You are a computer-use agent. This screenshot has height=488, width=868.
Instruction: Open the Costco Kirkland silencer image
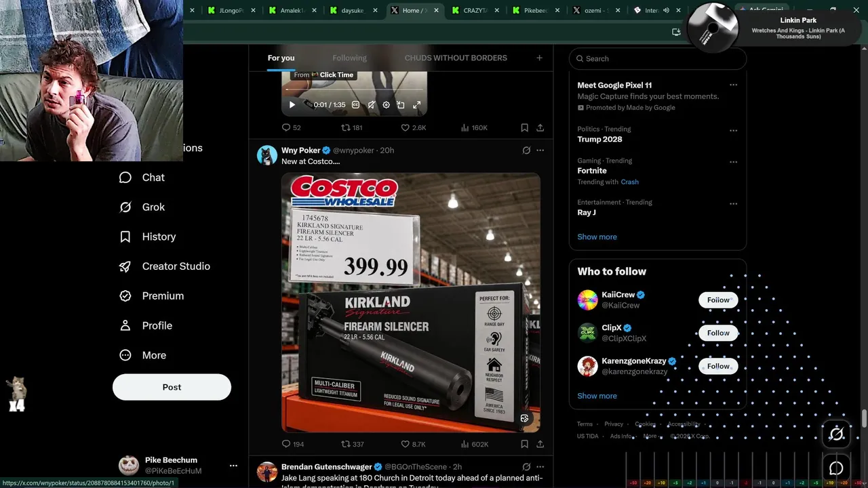click(411, 302)
